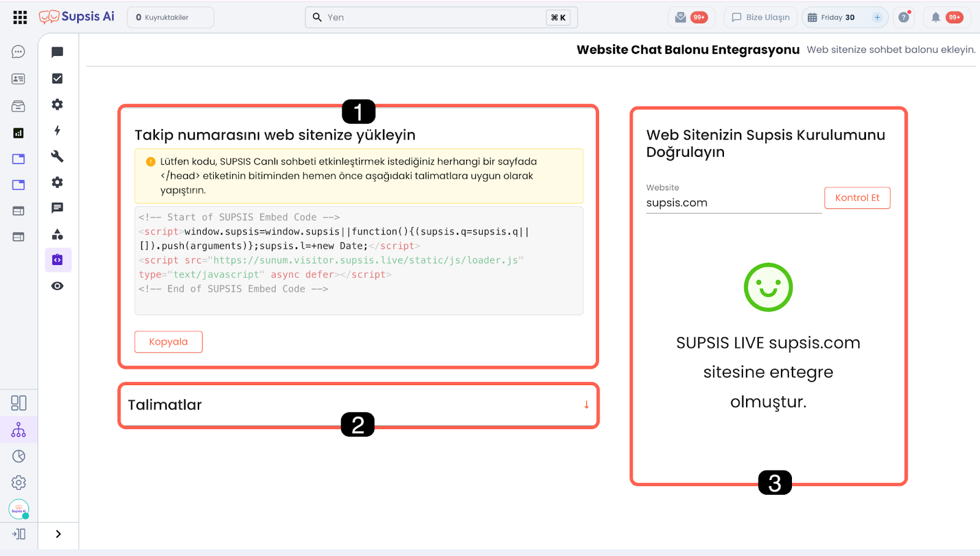Click the help question mark icon
This screenshot has height=556, width=980.
tap(903, 17)
